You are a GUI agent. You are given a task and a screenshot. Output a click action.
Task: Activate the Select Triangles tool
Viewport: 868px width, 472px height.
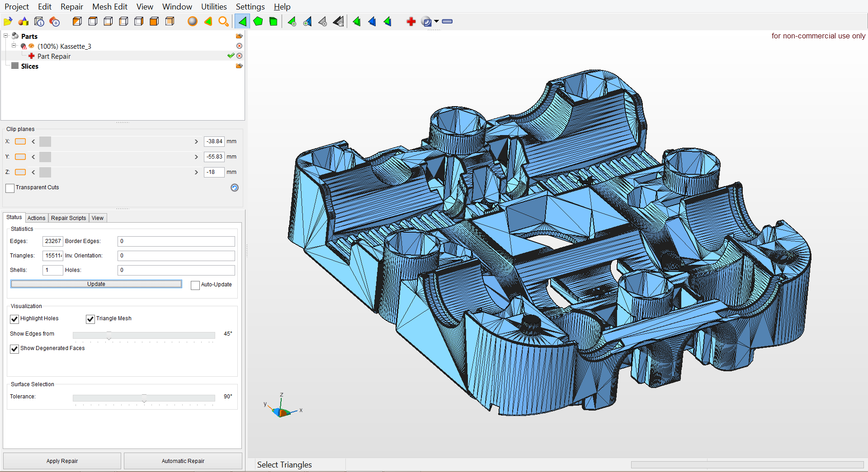click(243, 22)
